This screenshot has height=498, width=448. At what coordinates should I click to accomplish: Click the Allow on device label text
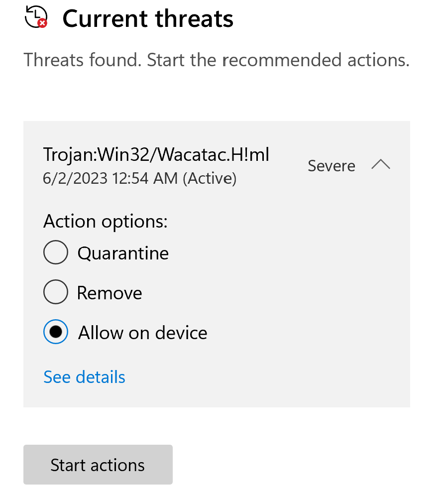(142, 333)
